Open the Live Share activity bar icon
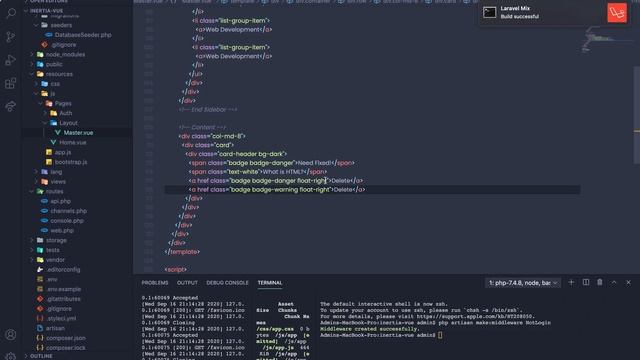Screen dimensions: 640x360 (11, 106)
